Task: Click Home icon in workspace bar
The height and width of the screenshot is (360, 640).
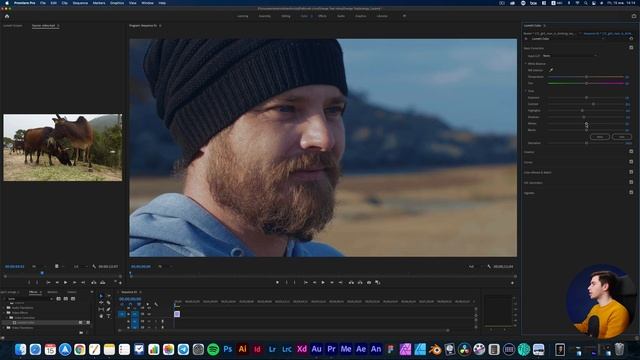Action: (x=7, y=16)
